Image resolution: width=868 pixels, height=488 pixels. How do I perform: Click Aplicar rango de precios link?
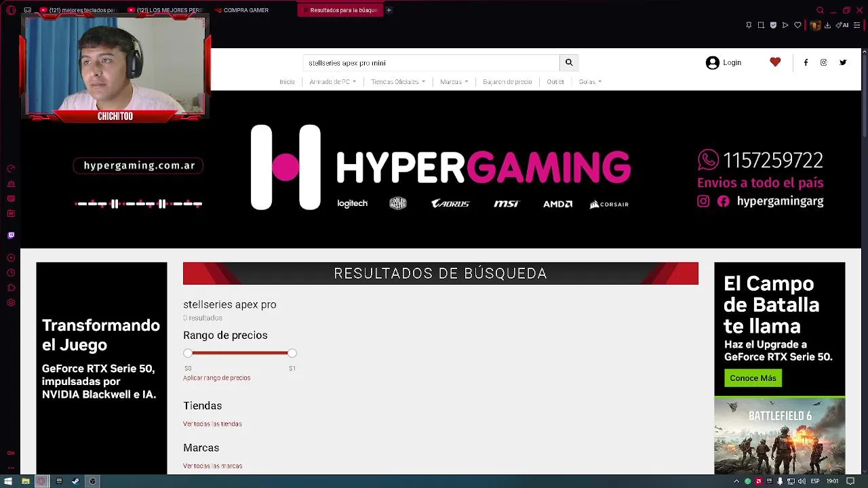coord(216,378)
